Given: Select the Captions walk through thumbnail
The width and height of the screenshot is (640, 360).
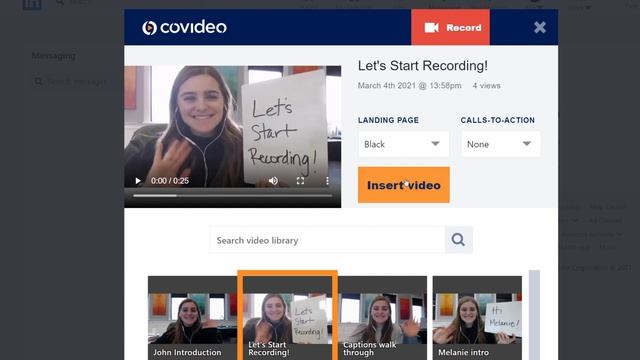Looking at the screenshot, I should pos(382,318).
